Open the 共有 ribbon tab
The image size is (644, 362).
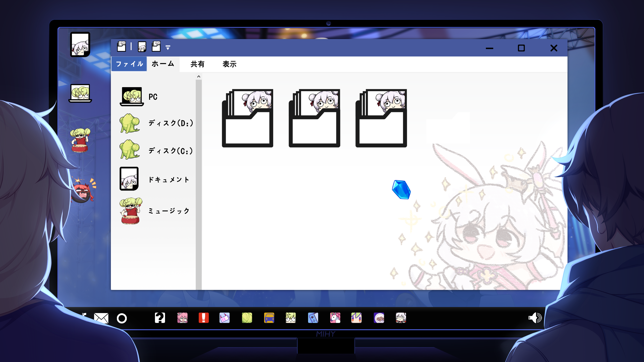(x=198, y=64)
